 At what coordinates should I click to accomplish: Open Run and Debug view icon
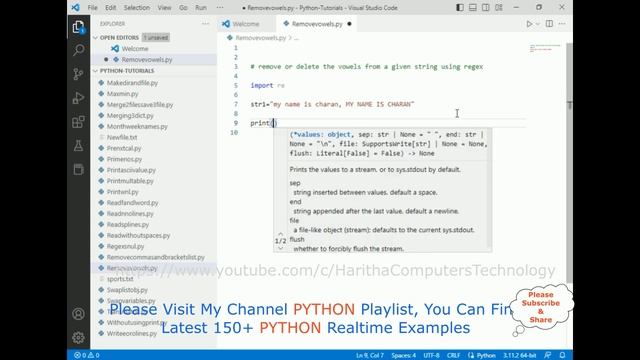coord(78,98)
